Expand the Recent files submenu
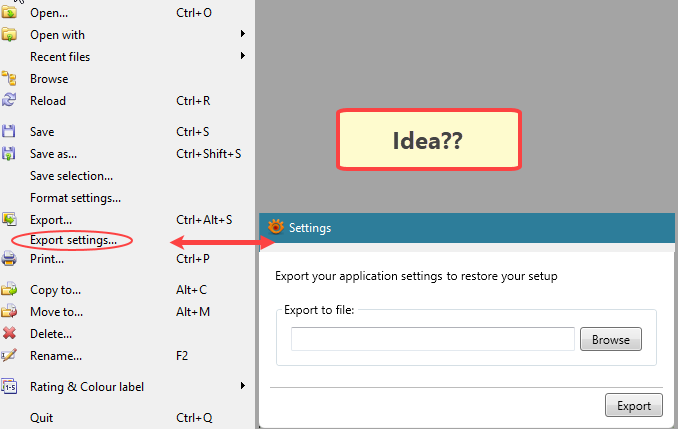 click(243, 57)
